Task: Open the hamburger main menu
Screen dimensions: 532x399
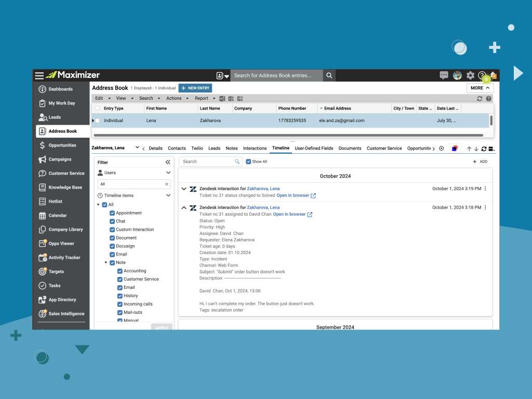Action: pos(39,75)
